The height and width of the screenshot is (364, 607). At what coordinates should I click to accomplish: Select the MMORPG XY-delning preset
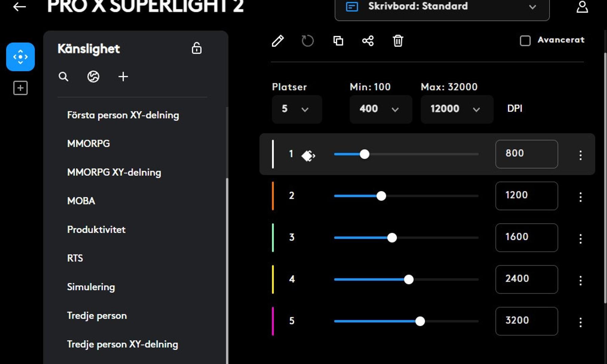point(114,172)
